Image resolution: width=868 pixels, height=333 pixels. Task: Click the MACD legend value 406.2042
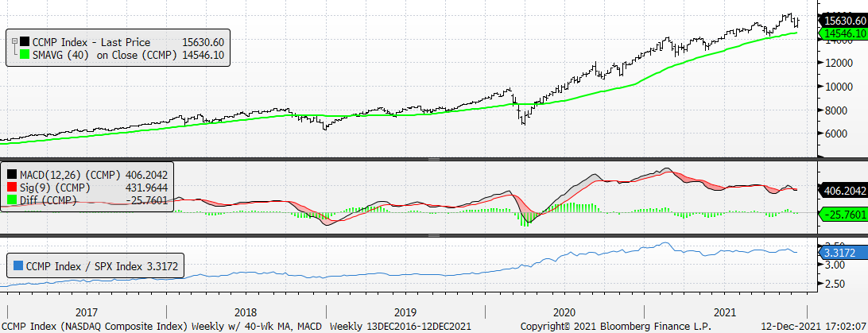(x=147, y=175)
